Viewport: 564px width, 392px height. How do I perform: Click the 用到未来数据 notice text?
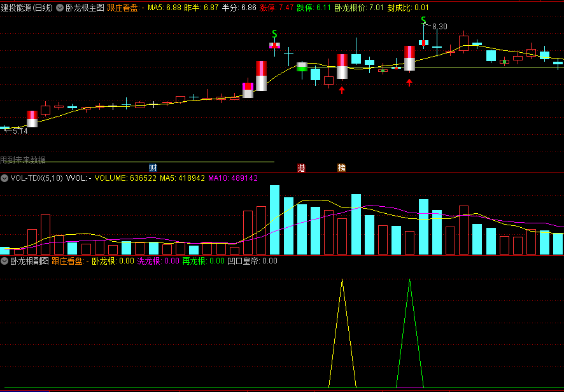pyautogui.click(x=23, y=159)
